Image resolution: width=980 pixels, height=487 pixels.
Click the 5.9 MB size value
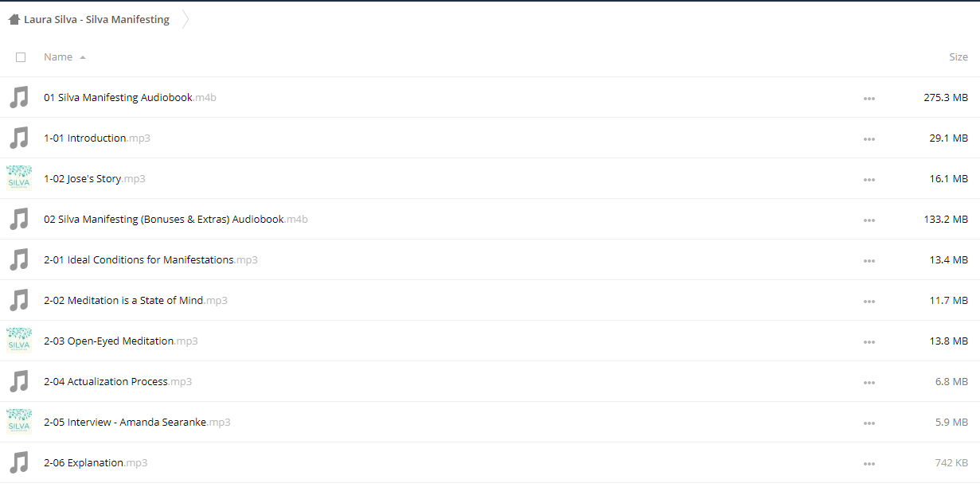click(x=951, y=423)
